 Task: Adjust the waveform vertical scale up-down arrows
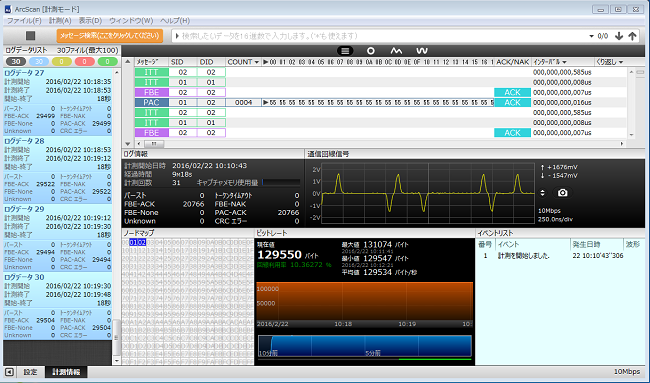[542, 193]
